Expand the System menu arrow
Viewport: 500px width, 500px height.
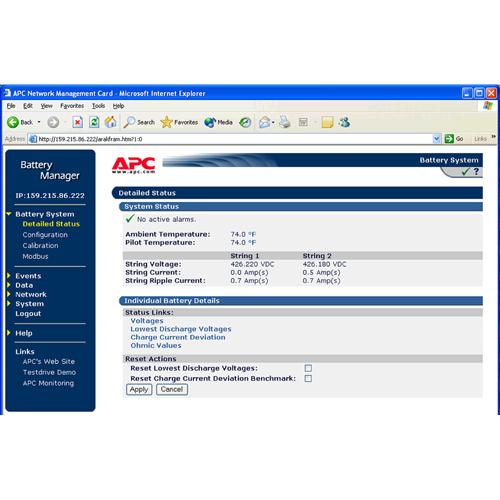coord(9,303)
